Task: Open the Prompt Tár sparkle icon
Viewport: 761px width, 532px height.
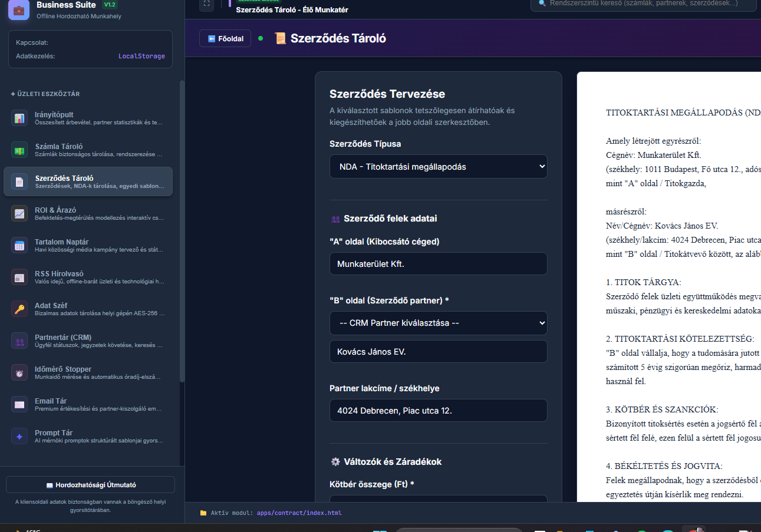Action: click(19, 436)
